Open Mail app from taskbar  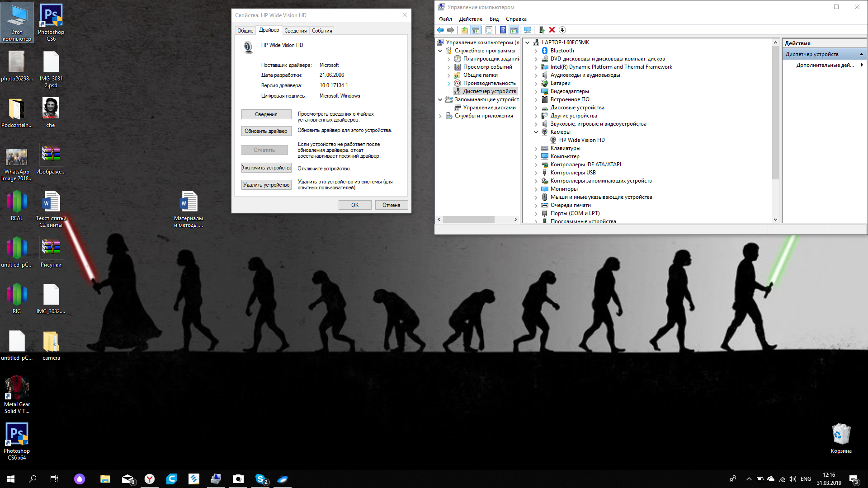click(127, 479)
